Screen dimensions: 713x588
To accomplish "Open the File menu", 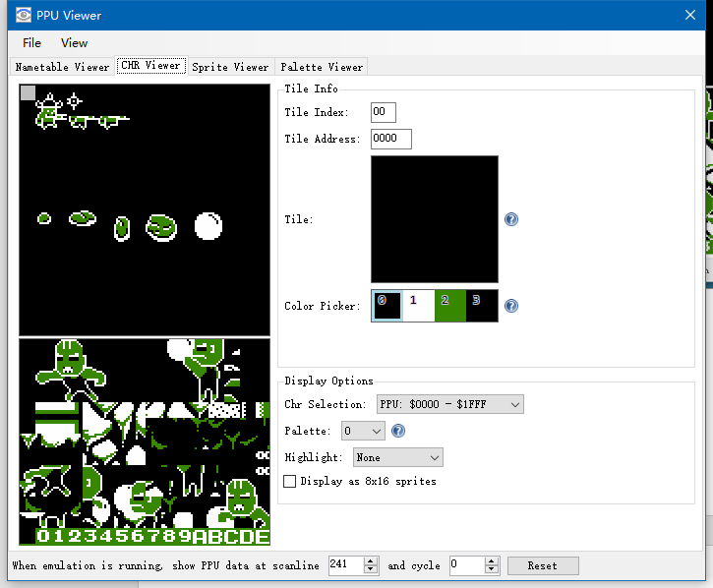I will coord(31,42).
